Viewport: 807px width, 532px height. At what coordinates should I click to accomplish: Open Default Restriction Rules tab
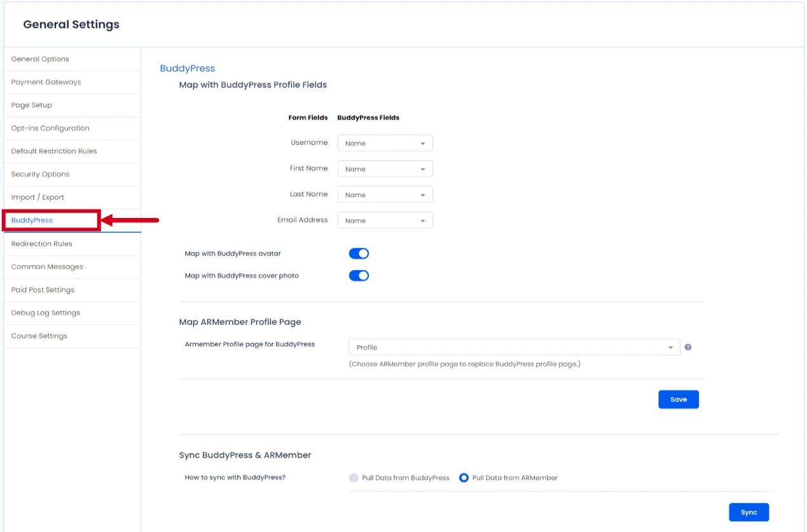(x=72, y=151)
